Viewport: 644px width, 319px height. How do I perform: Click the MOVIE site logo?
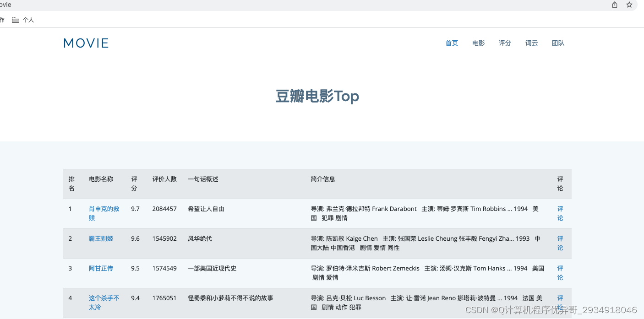(86, 43)
